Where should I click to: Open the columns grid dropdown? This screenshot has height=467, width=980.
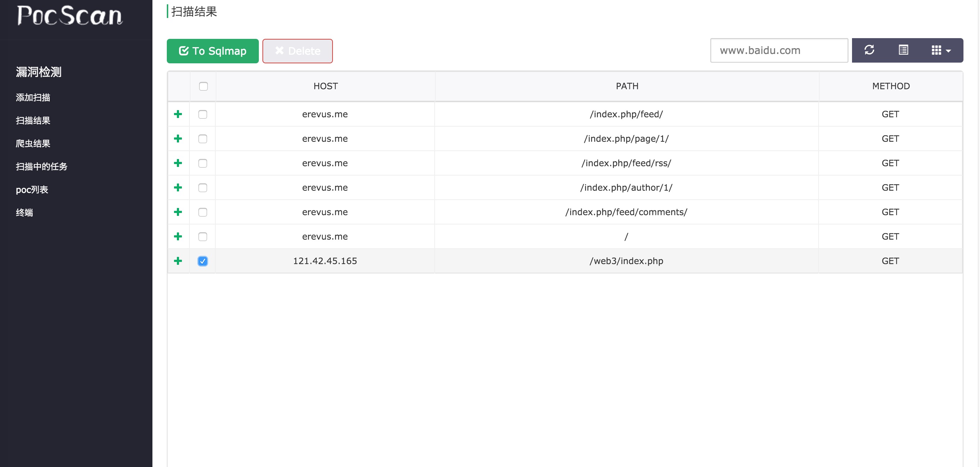(940, 50)
